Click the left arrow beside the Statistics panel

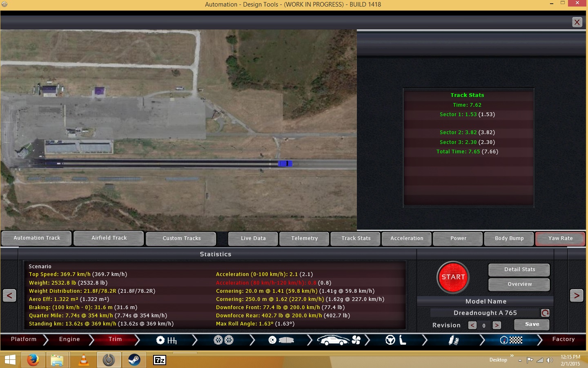[x=9, y=295]
